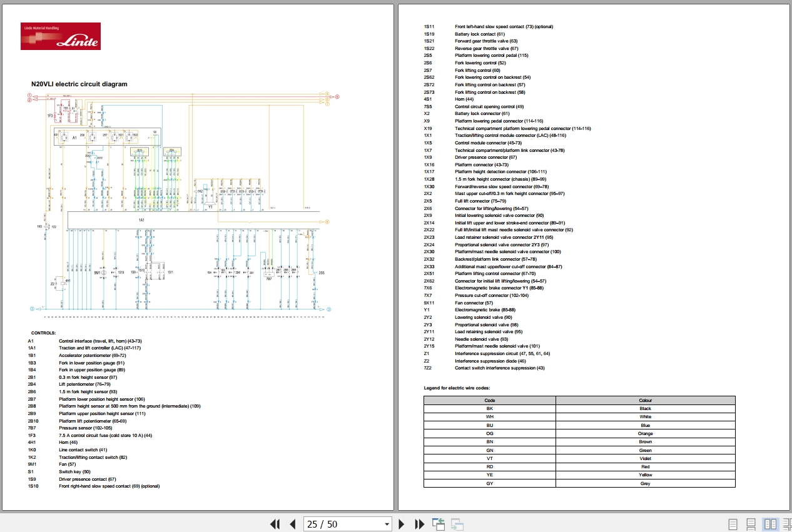Image resolution: width=792 pixels, height=532 pixels.
Task: Click the Y1 brake symbol in diagram
Action: click(211, 204)
